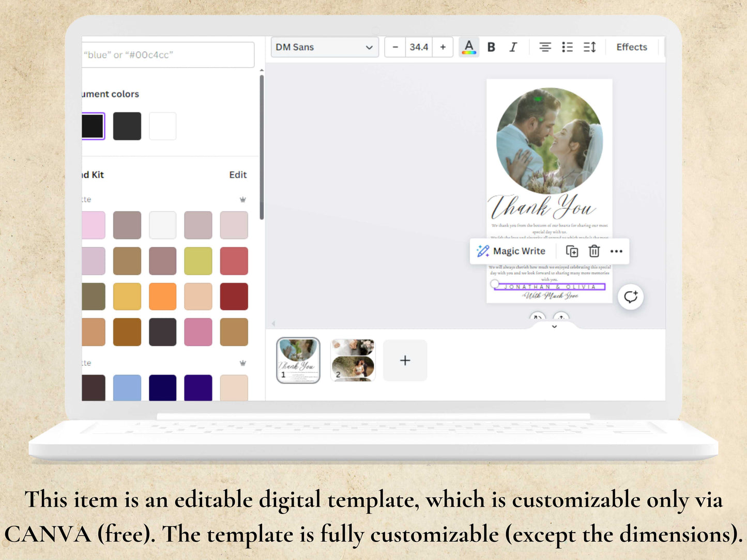Open the more options ellipsis menu
The width and height of the screenshot is (747, 560).
(x=616, y=251)
